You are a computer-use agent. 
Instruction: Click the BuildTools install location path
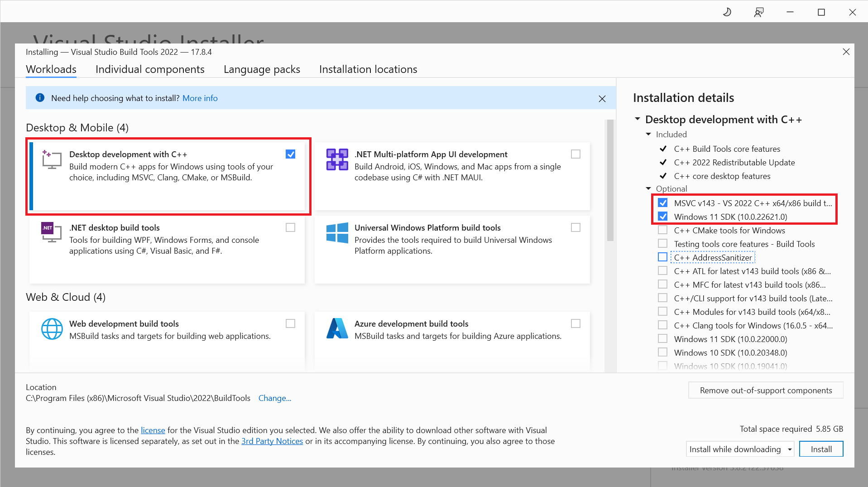[138, 398]
